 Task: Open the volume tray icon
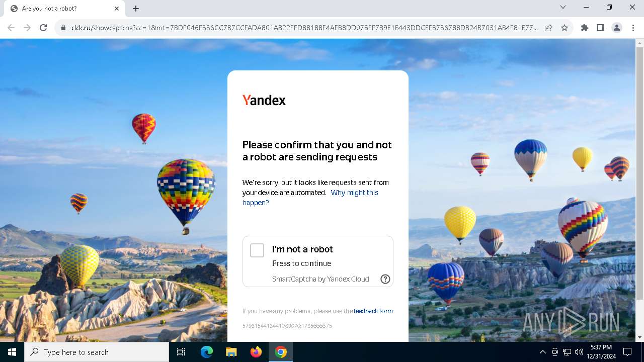coord(579,352)
